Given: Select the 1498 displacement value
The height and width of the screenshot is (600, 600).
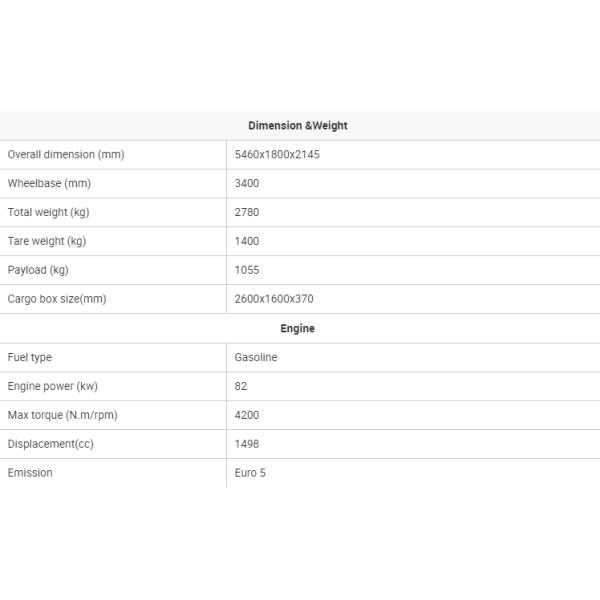Looking at the screenshot, I should [x=247, y=444].
